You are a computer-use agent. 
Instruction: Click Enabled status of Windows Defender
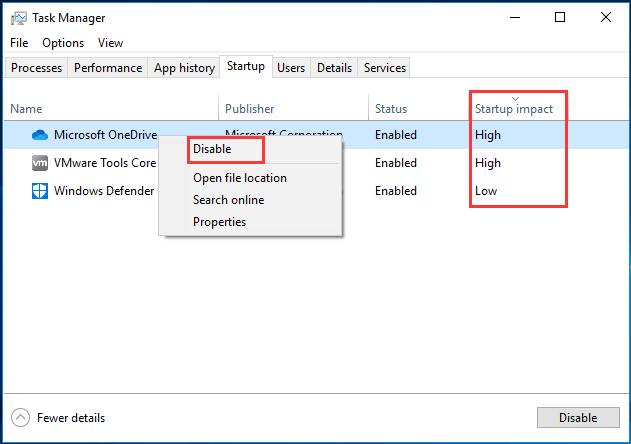coord(396,191)
